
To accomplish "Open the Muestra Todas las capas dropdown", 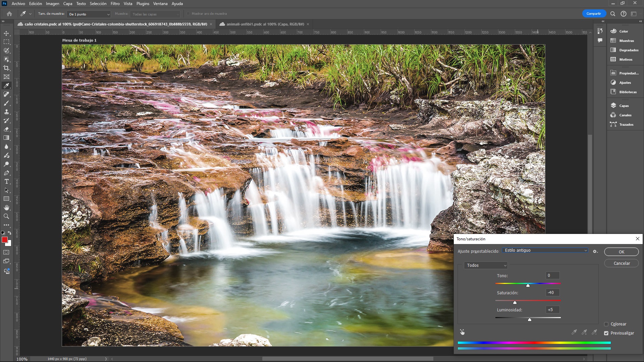I will (155, 14).
